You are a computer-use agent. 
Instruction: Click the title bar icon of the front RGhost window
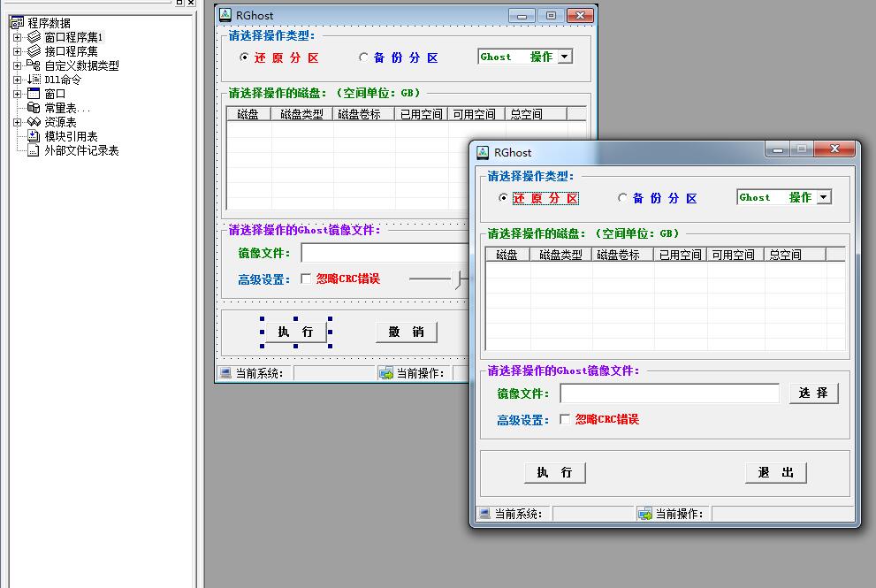pyautogui.click(x=483, y=152)
